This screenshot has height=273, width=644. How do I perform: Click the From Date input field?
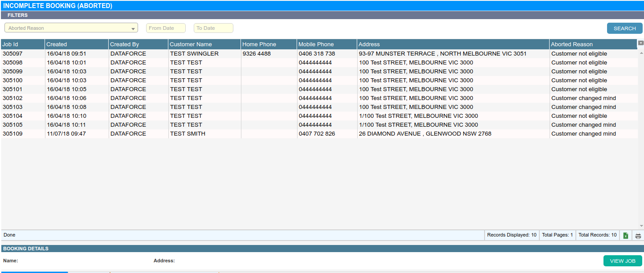tap(166, 28)
